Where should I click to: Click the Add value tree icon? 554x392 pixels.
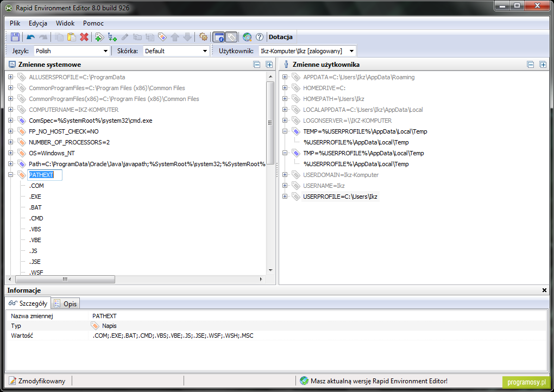point(112,37)
